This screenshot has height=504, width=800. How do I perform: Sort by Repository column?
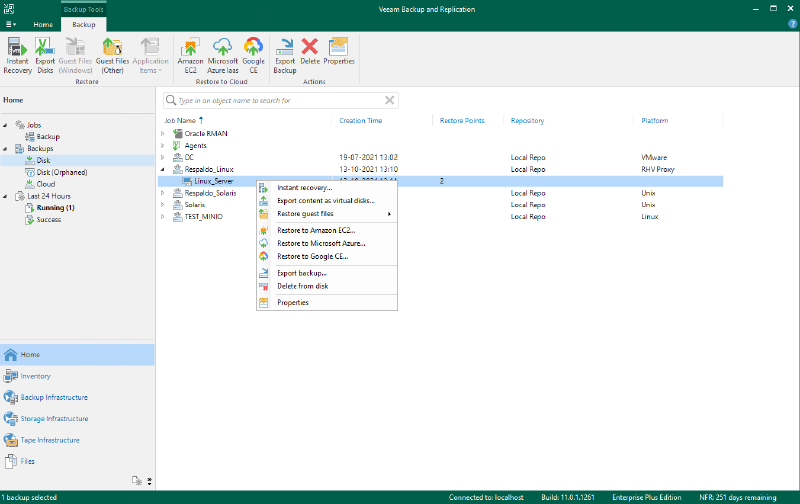click(x=528, y=120)
